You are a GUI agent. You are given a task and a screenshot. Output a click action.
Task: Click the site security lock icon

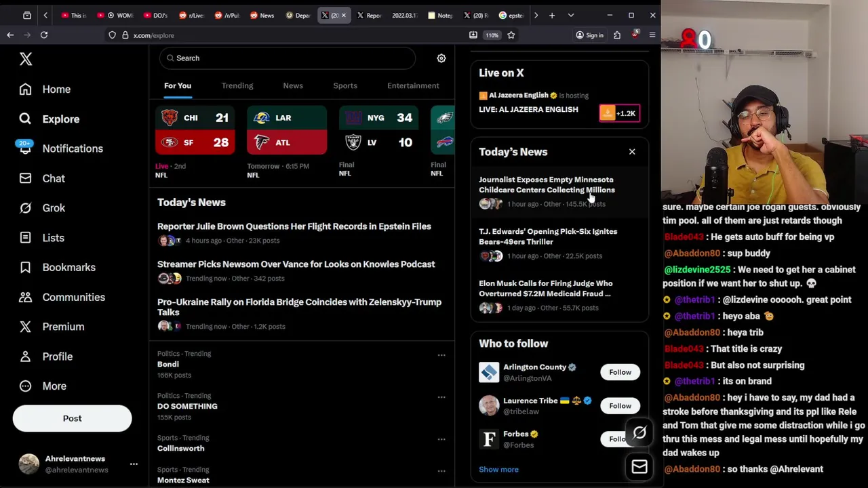tap(125, 35)
